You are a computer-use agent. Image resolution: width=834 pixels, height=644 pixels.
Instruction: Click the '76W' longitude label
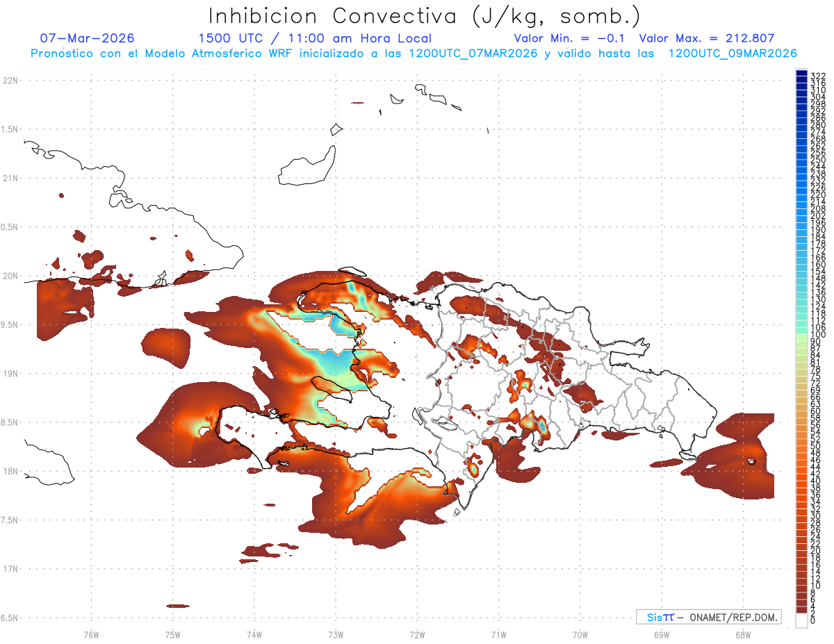(91, 634)
